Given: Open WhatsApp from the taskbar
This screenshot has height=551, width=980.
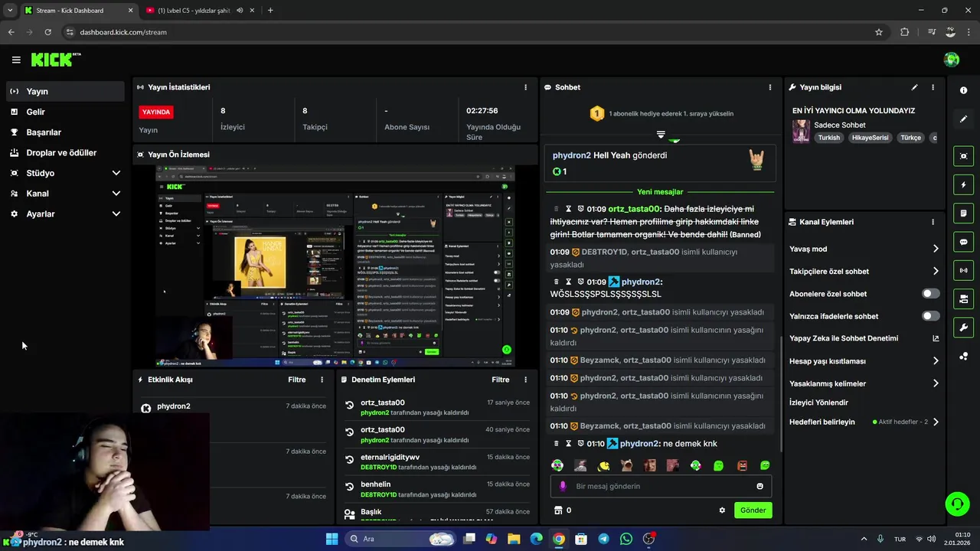Looking at the screenshot, I should (x=626, y=539).
